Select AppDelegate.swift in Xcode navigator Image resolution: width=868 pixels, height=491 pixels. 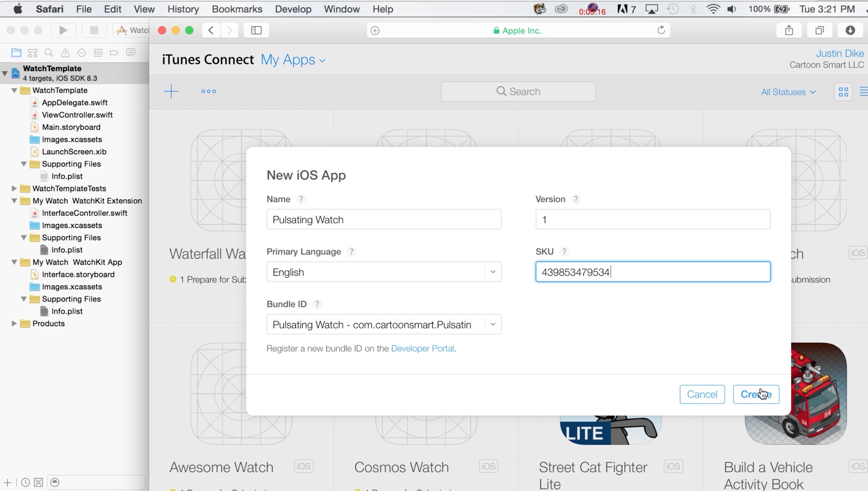point(74,103)
